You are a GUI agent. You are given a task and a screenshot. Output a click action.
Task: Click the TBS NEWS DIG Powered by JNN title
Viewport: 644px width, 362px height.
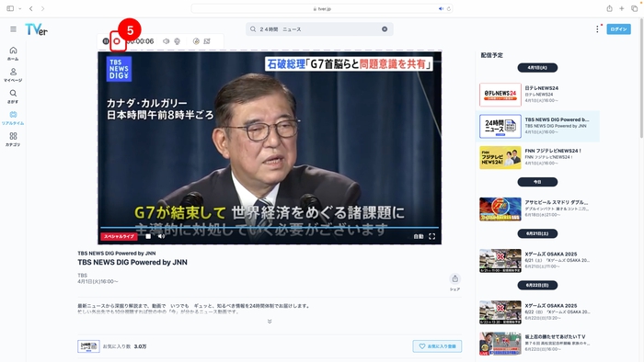click(132, 262)
